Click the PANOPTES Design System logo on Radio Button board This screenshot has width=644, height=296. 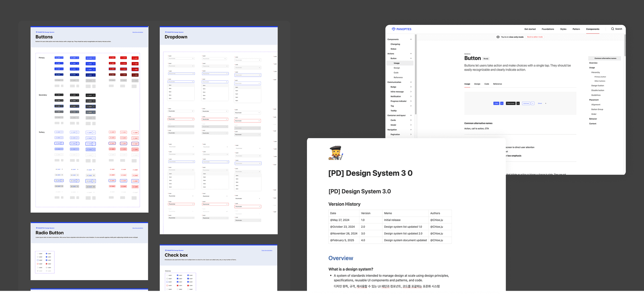pyautogui.click(x=45, y=228)
